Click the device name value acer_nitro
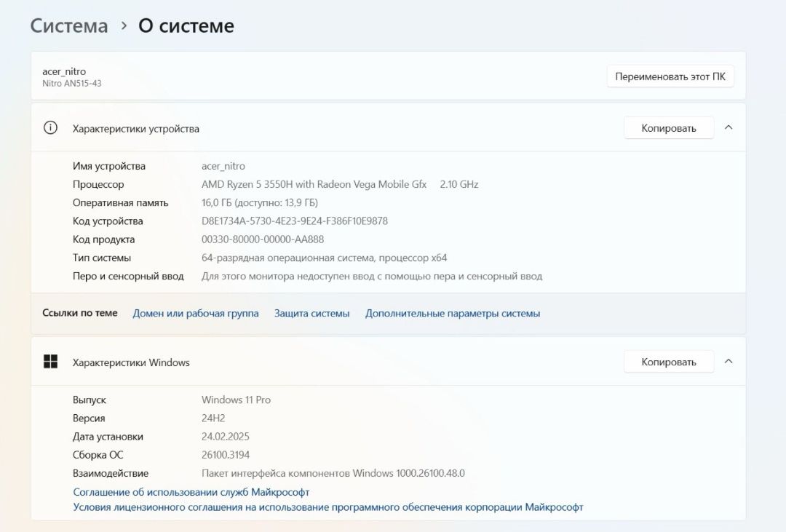 point(223,166)
